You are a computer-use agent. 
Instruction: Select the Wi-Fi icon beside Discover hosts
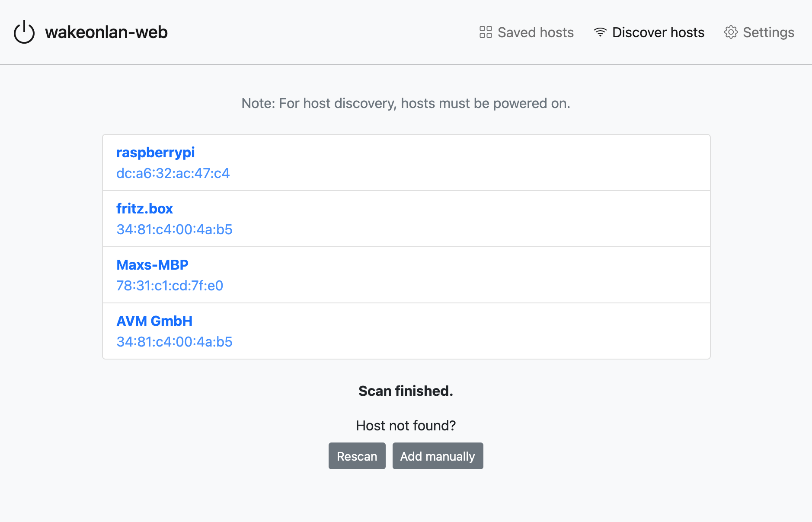click(x=600, y=32)
